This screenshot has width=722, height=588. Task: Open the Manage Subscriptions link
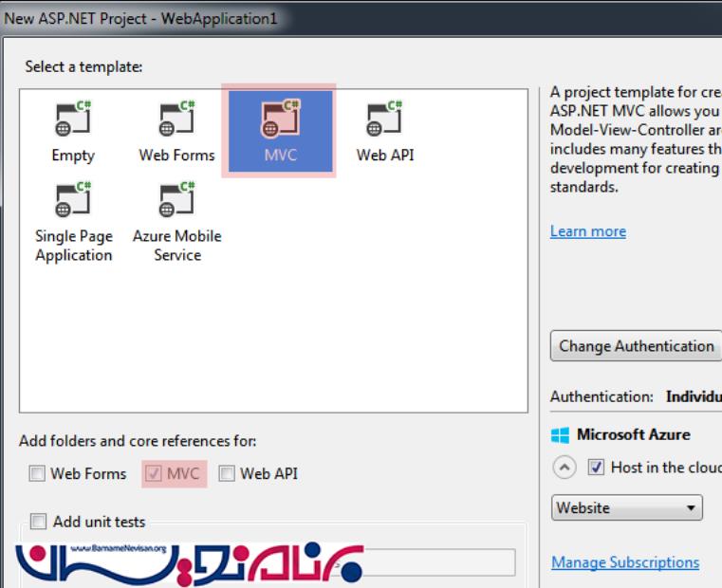(x=624, y=562)
